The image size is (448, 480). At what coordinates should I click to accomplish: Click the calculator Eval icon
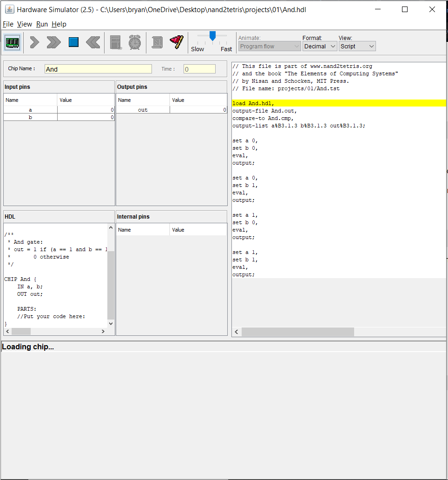(115, 42)
